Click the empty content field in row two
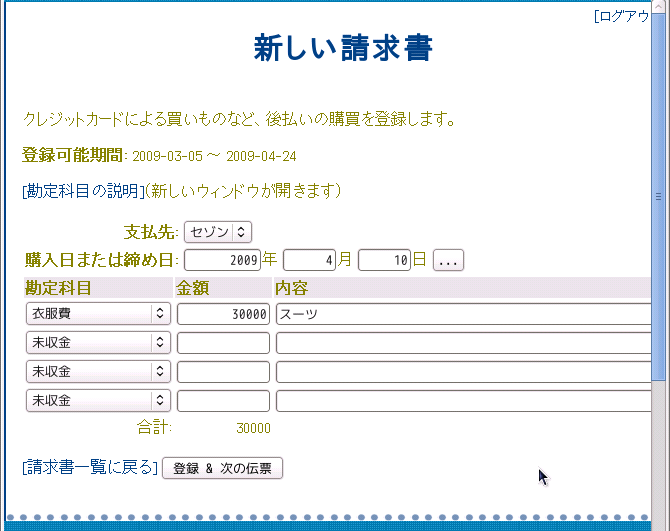Image resolution: width=670 pixels, height=531 pixels. (463, 343)
